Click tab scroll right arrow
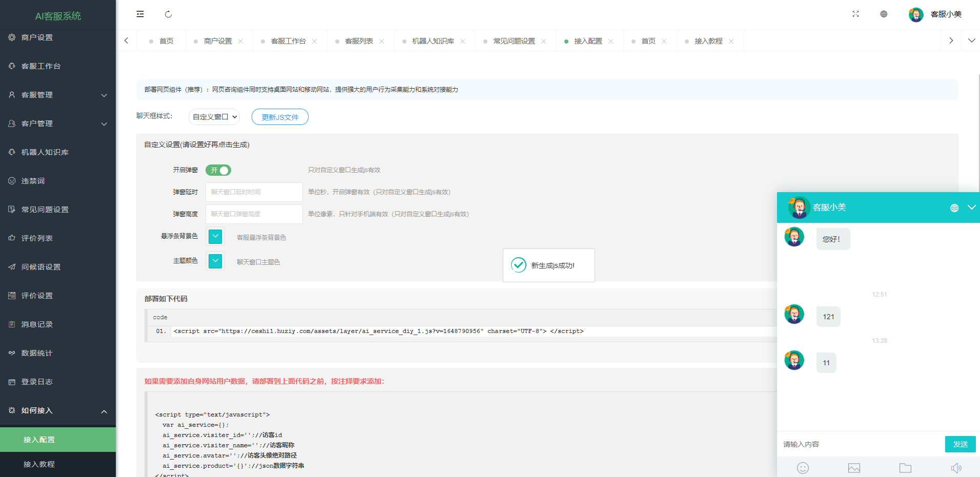The image size is (980, 477). (951, 40)
